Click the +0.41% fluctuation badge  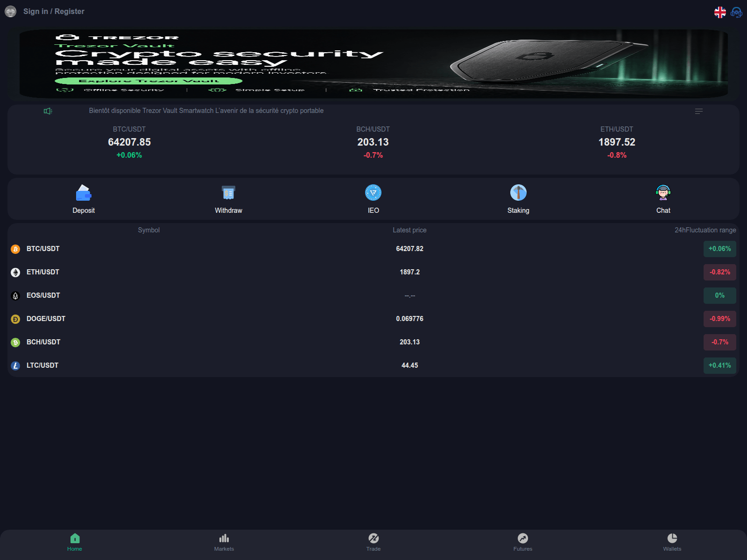click(x=720, y=365)
